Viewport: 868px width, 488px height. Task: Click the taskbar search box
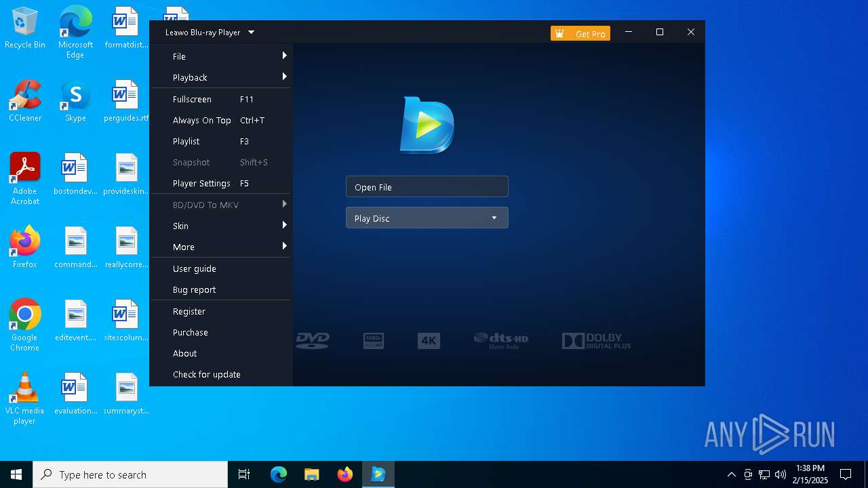point(130,474)
